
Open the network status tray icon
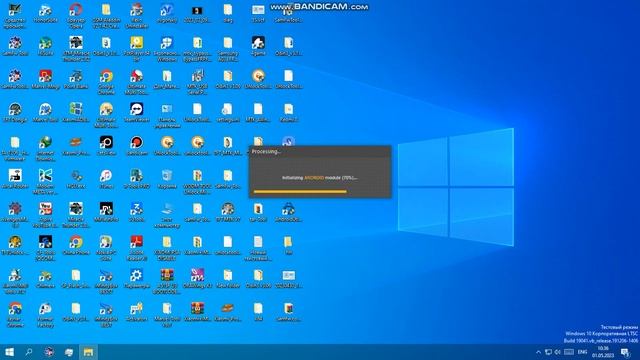coord(549,352)
